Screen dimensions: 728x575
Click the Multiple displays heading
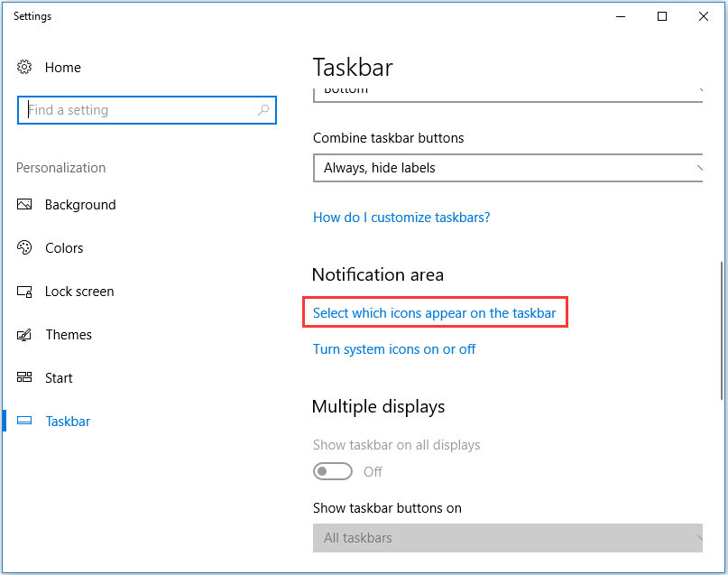(x=378, y=406)
